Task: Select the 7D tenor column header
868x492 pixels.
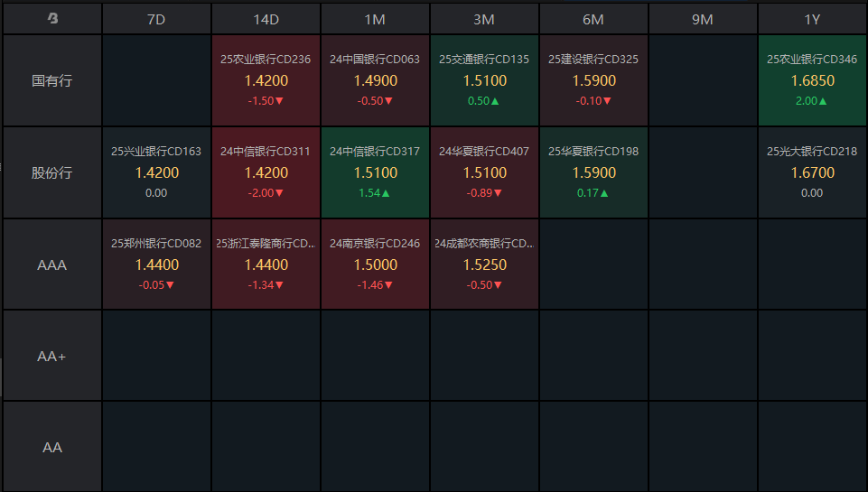Action: (x=156, y=18)
